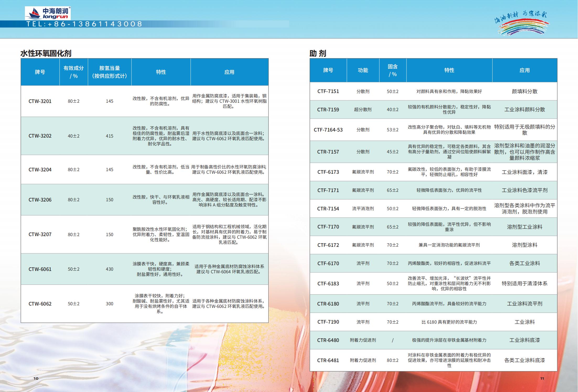Click 工业涂料面漆，清漆 application cell
Image resolution: width=578 pixels, height=392 pixels.
[x=525, y=172]
